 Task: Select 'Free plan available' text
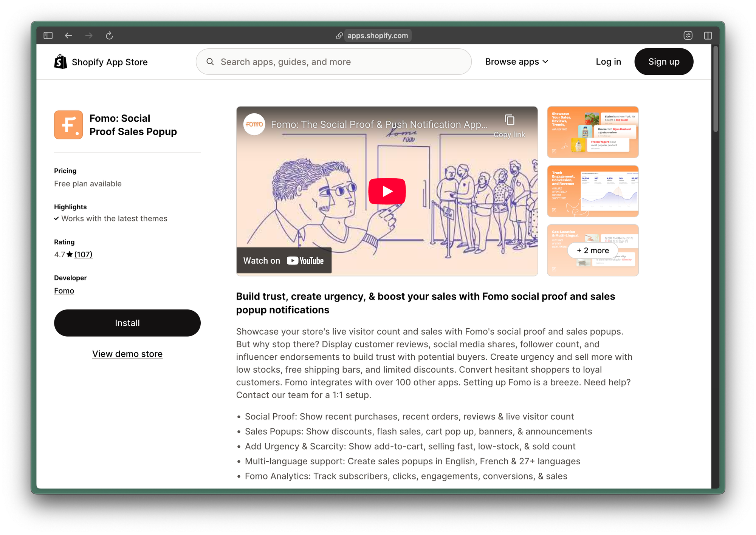[x=88, y=184]
